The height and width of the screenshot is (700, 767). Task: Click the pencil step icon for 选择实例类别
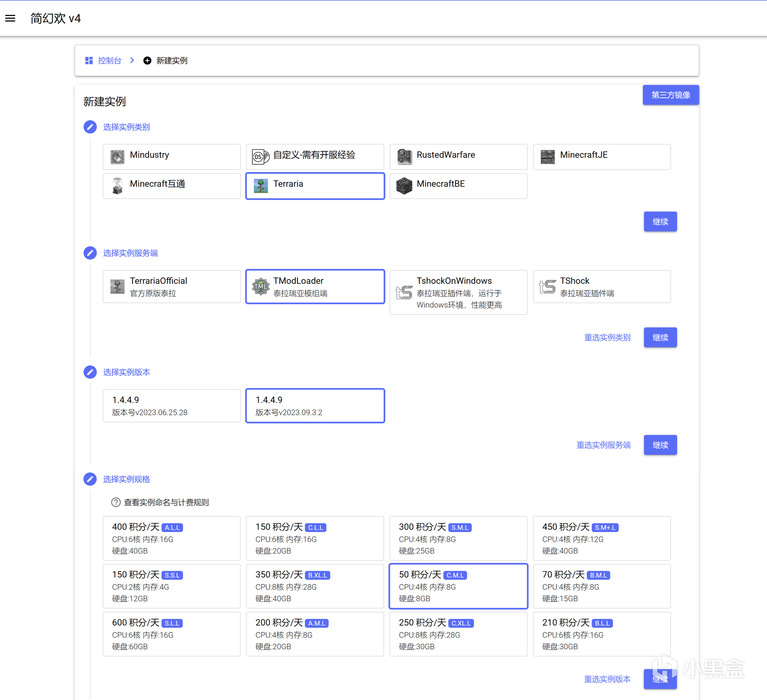(x=90, y=127)
